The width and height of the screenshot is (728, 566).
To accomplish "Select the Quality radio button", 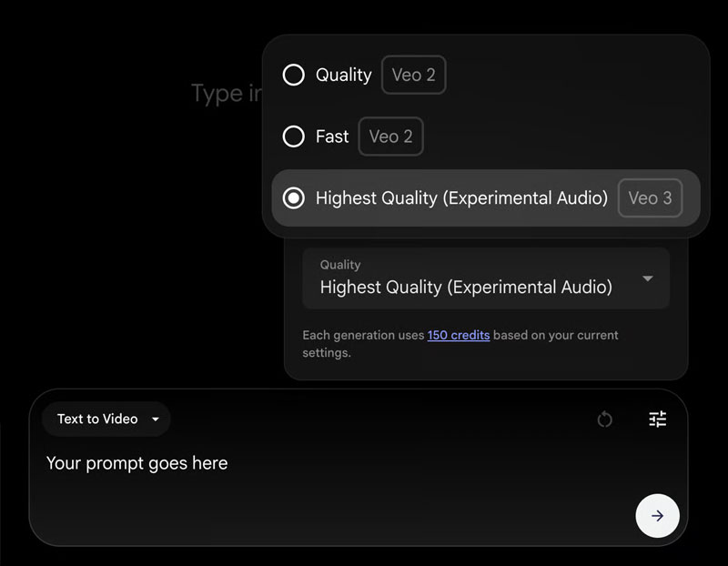I will (x=293, y=75).
